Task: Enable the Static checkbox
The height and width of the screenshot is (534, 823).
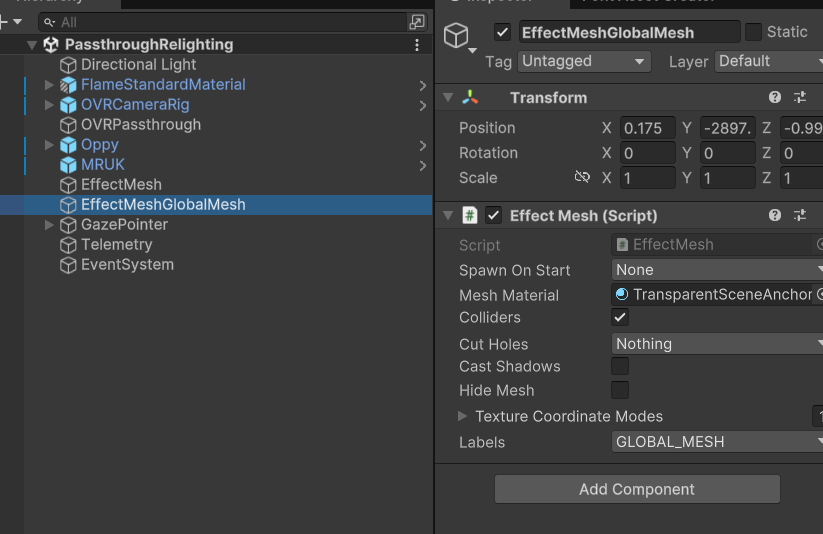Action: (754, 32)
